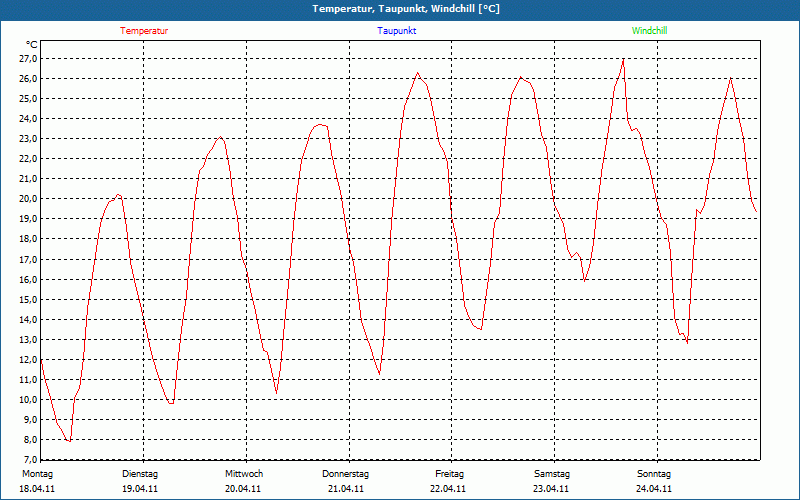Image resolution: width=800 pixels, height=500 pixels.
Task: Click the 27,0 y-axis value
Action: point(28,59)
